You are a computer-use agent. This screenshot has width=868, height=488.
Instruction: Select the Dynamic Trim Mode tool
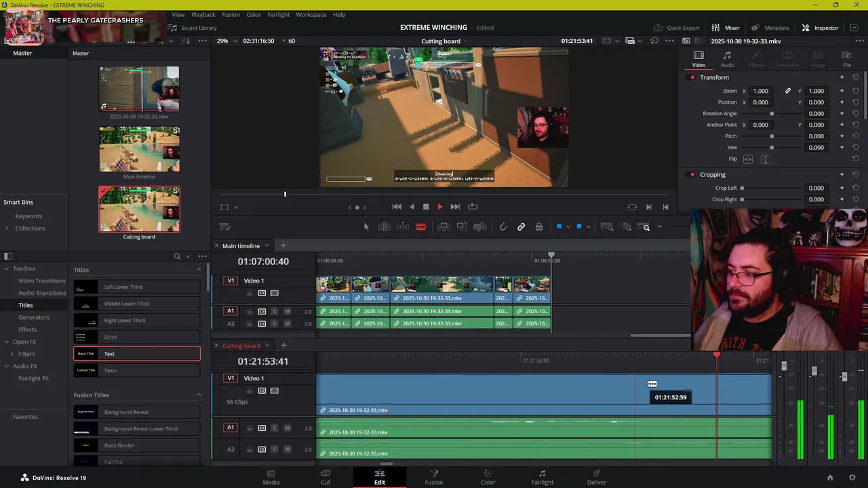tap(403, 227)
